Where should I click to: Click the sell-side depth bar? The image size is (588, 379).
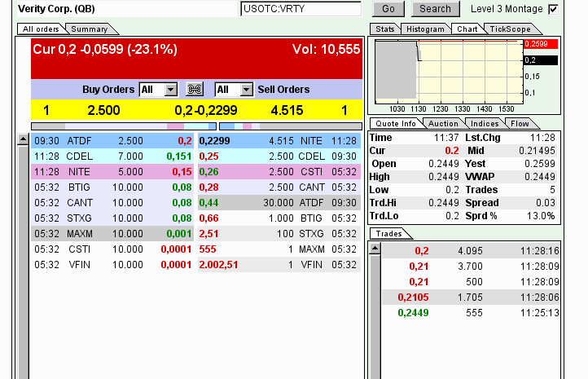coord(291,126)
